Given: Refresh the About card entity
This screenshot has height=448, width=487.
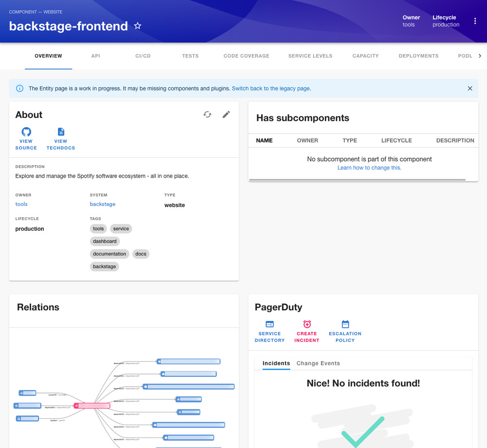Looking at the screenshot, I should tap(207, 114).
